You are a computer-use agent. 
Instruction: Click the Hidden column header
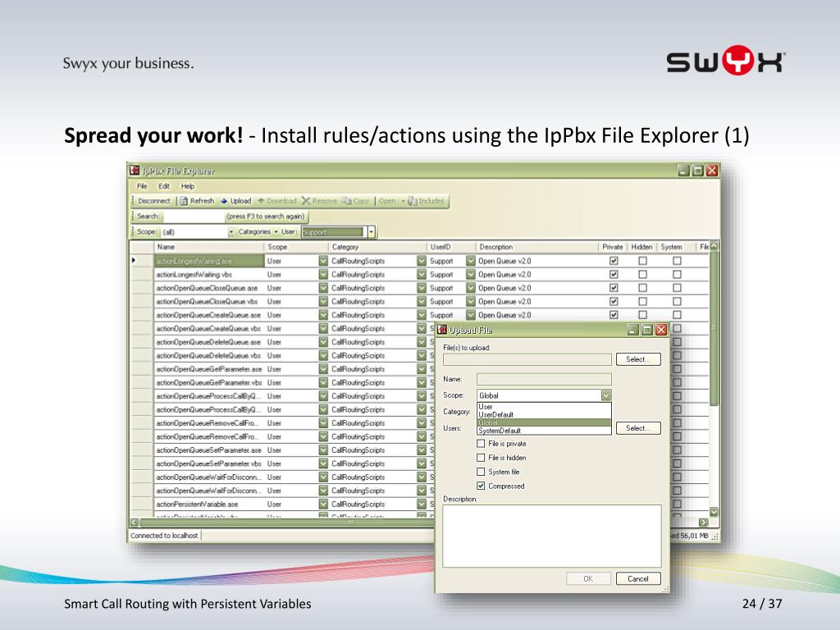(x=641, y=247)
